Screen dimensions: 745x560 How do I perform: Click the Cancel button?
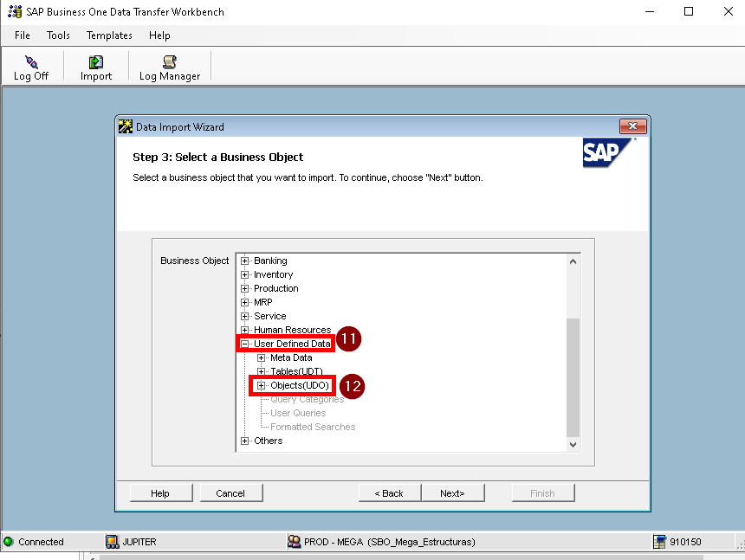point(231,493)
